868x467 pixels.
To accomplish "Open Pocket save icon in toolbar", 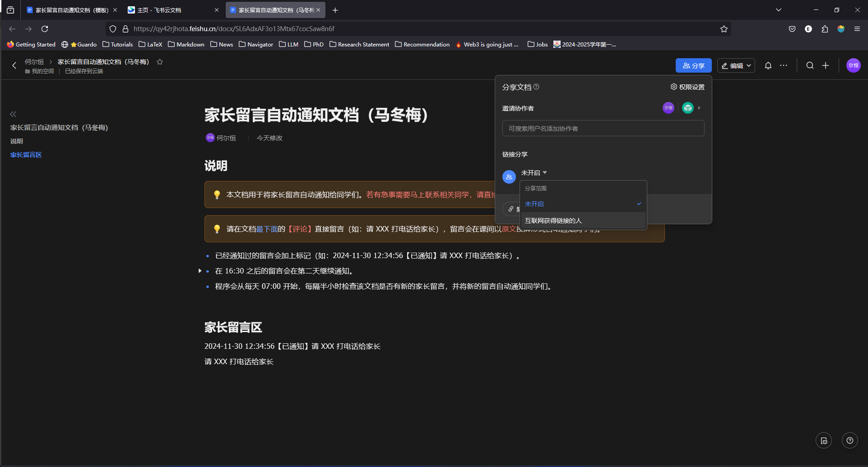I will point(792,29).
